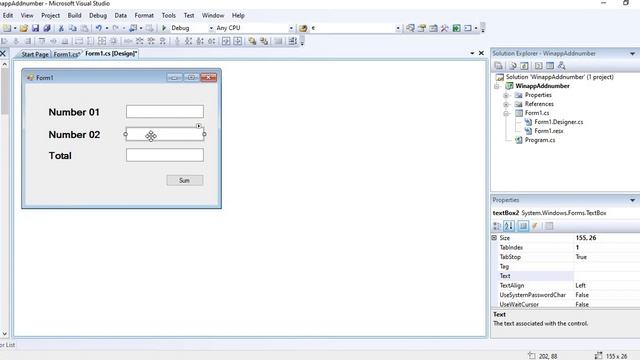Save the current file with the floppy icon
Viewport: 640px width, 360px height.
(x=36, y=28)
